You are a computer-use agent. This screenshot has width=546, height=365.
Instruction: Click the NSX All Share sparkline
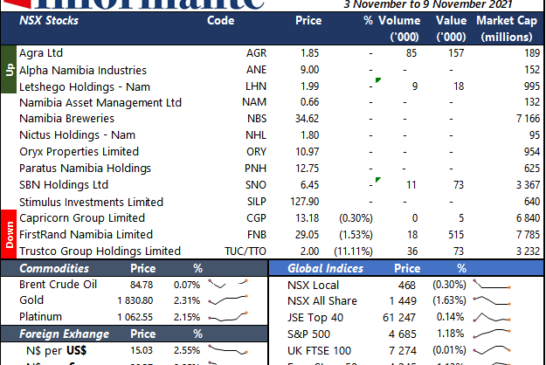pyautogui.click(x=492, y=300)
